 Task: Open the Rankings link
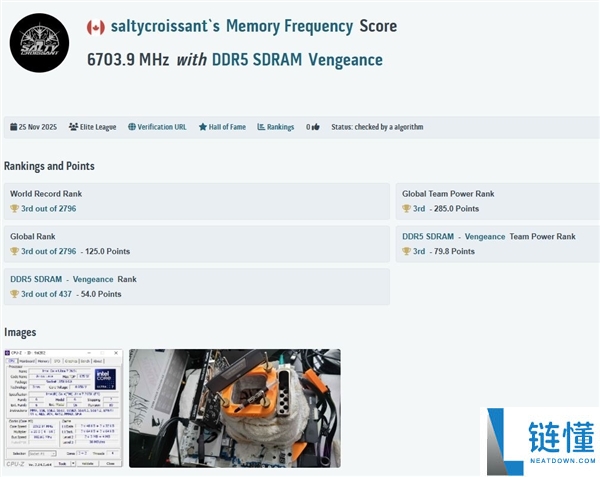coord(280,127)
